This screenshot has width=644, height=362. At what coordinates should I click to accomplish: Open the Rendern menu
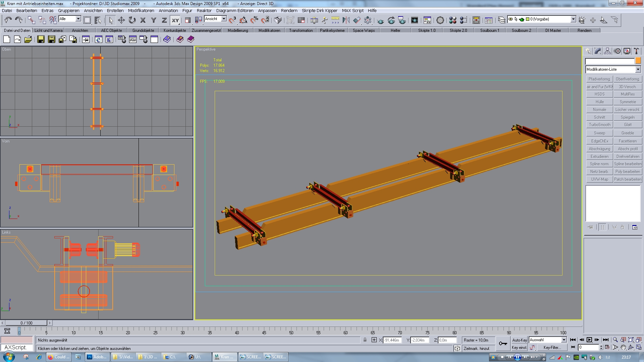(x=289, y=10)
